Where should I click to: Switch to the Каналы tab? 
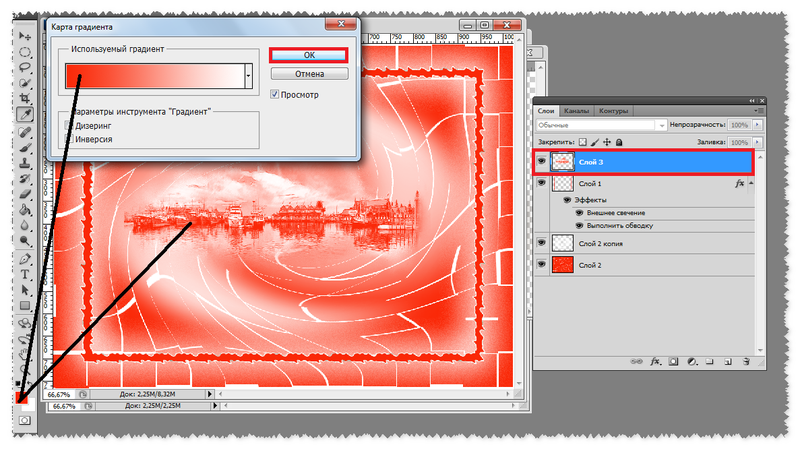coord(577,111)
